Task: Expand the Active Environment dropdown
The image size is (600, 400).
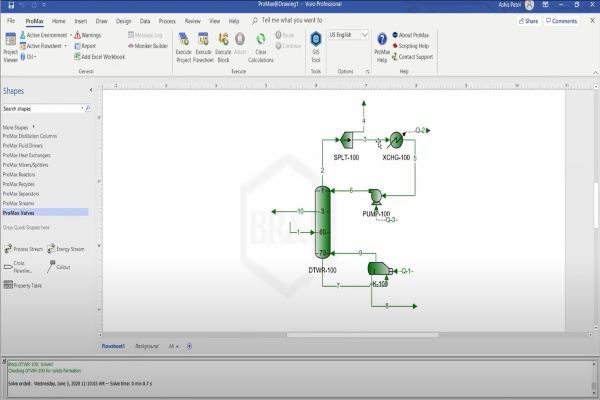Action: tap(72, 35)
